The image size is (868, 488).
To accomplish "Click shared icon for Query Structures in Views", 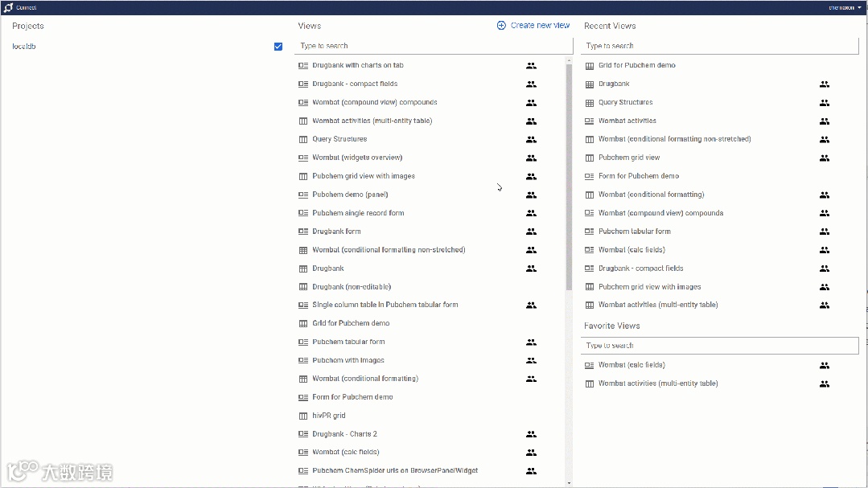I will coord(531,139).
